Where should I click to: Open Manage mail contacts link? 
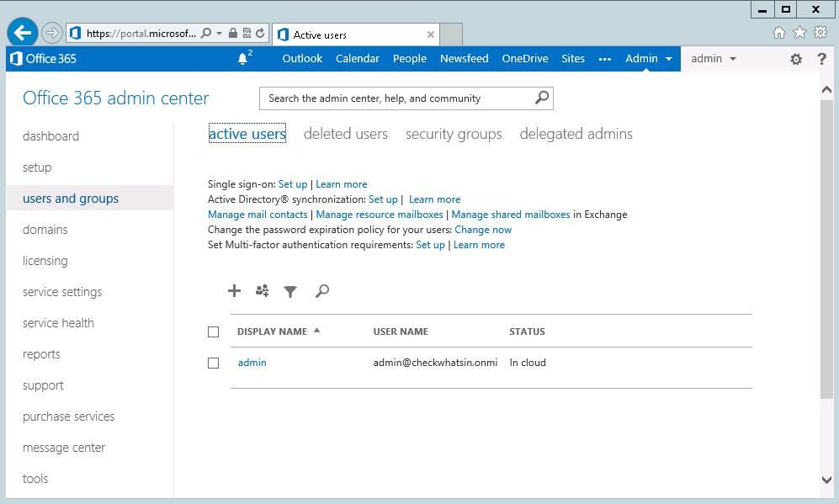coord(258,215)
